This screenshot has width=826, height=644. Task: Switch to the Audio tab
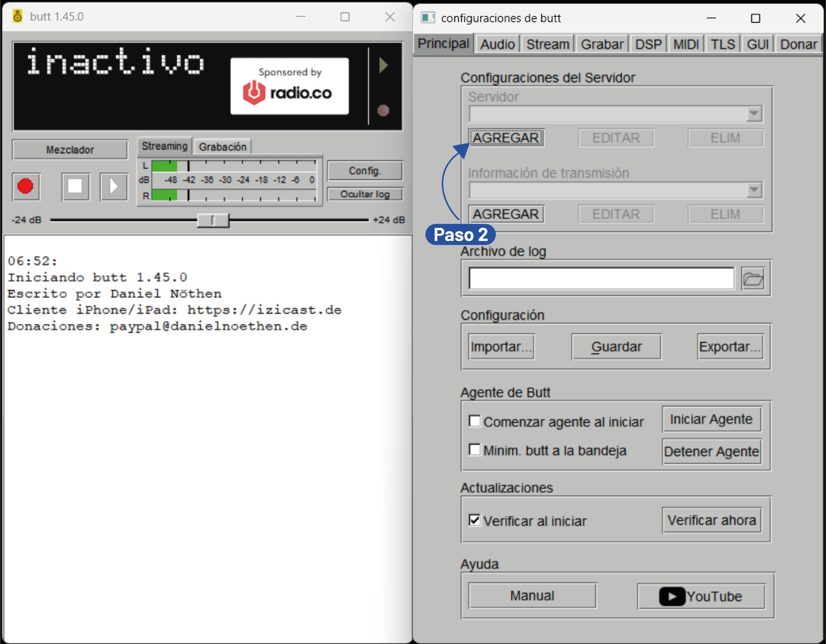(497, 45)
